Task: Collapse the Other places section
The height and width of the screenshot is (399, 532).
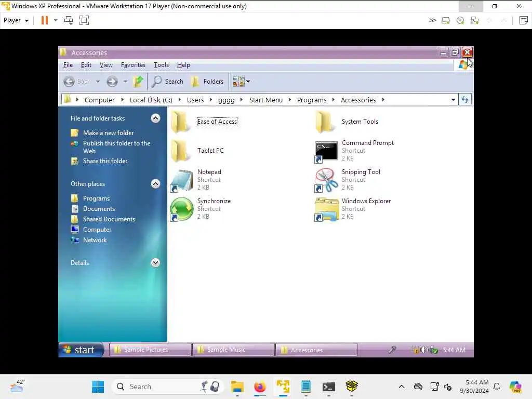Action: point(155,183)
